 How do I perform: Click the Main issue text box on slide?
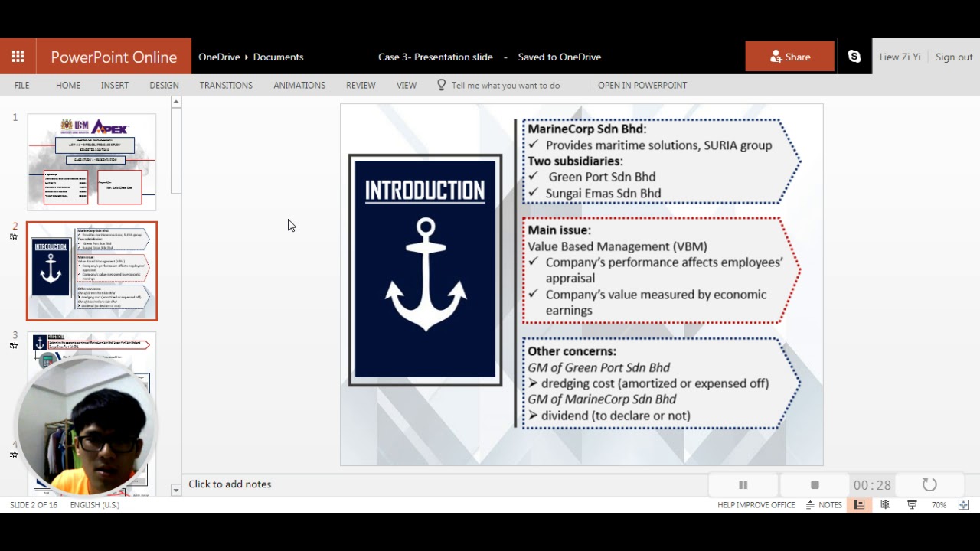[x=661, y=270]
